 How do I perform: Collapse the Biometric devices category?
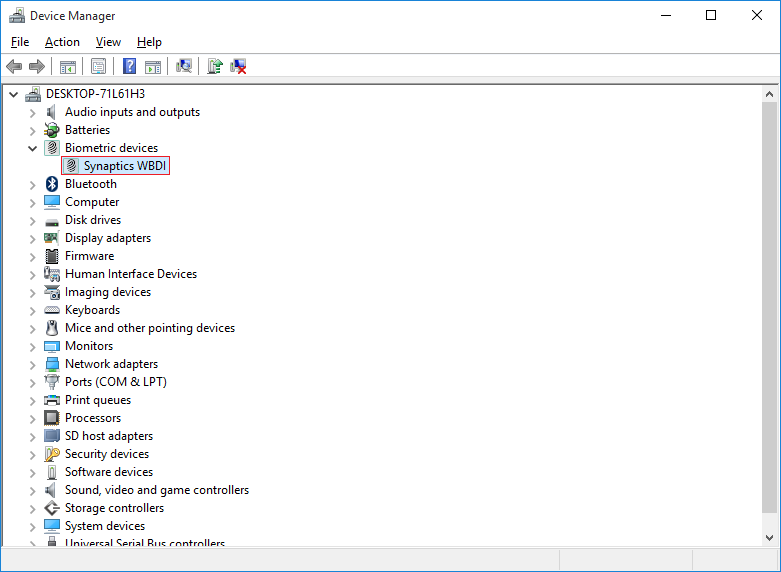point(33,148)
